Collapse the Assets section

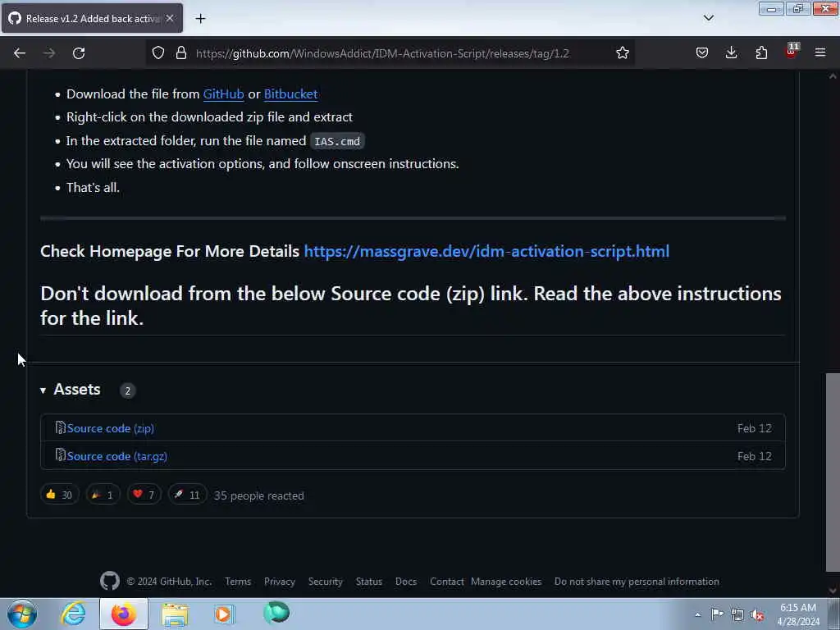pos(71,390)
